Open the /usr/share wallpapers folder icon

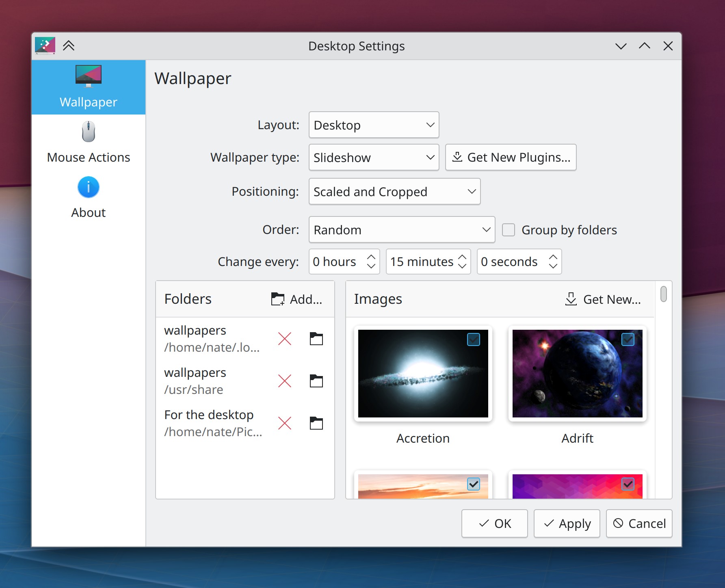[316, 381]
